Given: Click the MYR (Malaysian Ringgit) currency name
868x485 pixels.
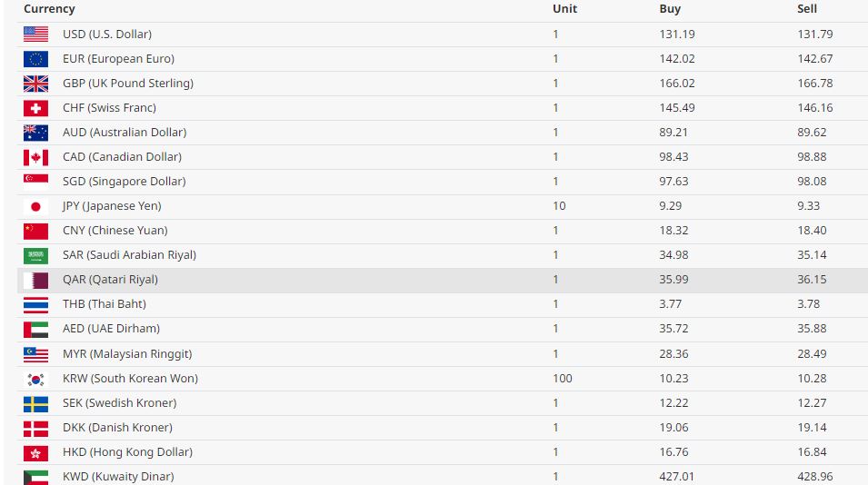Looking at the screenshot, I should [127, 354].
